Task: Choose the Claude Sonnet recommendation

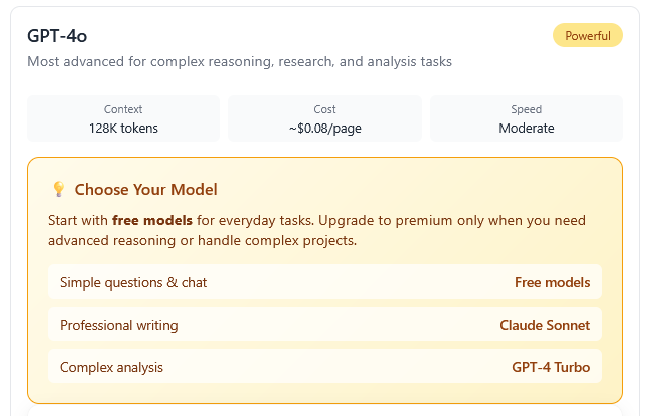Action: point(544,325)
